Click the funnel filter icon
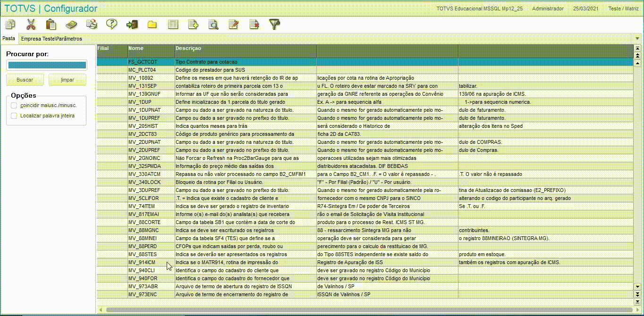The width and height of the screenshot is (644, 316). (x=274, y=24)
